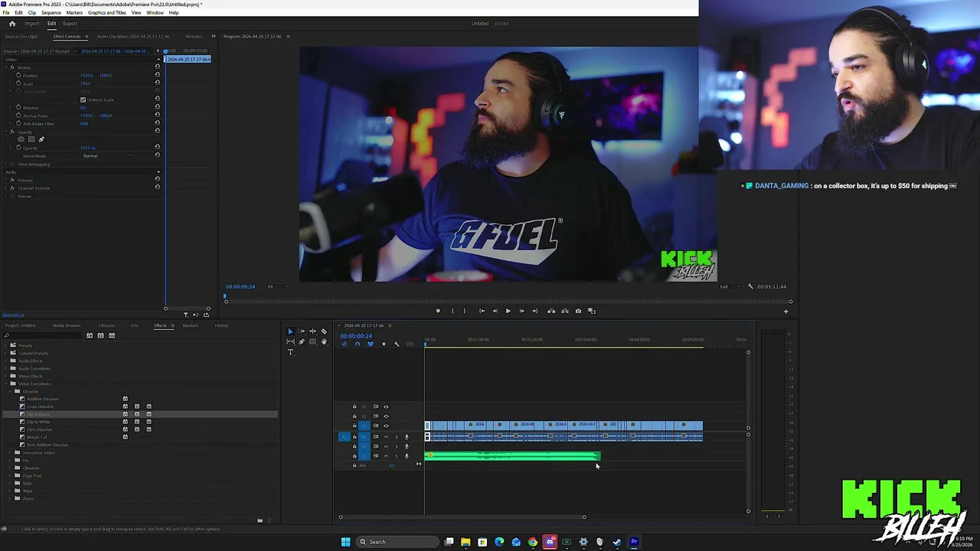This screenshot has width=980, height=551.
Task: Toggle linked selection in timeline
Action: [371, 344]
